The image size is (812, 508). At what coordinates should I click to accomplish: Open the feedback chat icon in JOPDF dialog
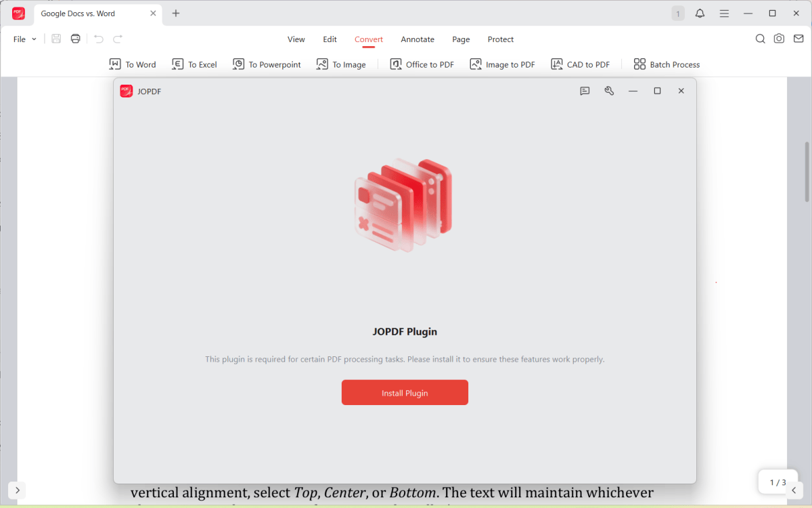pyautogui.click(x=585, y=91)
